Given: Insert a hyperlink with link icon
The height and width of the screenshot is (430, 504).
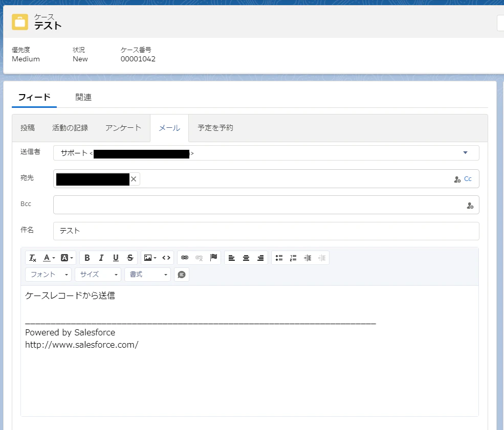Looking at the screenshot, I should pos(185,258).
